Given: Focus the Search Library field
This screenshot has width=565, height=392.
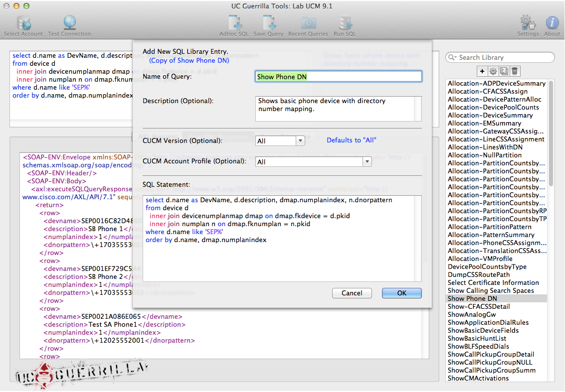Looking at the screenshot, I should [500, 58].
